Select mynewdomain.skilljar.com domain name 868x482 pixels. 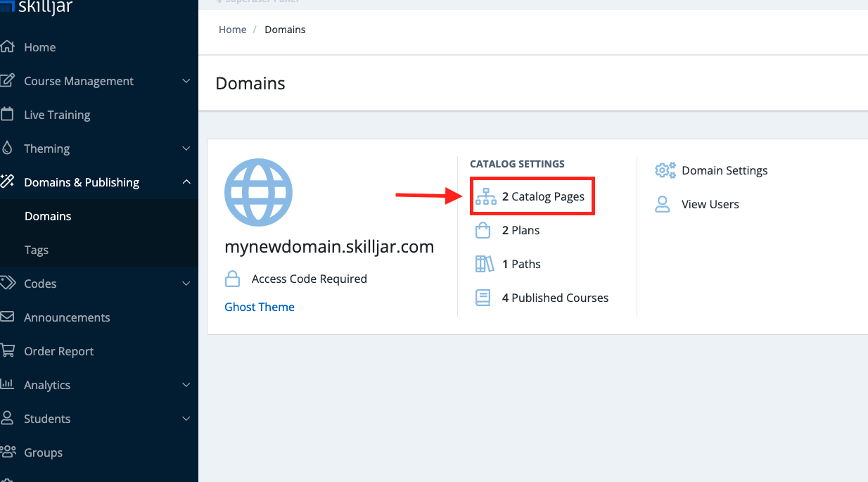(329, 247)
